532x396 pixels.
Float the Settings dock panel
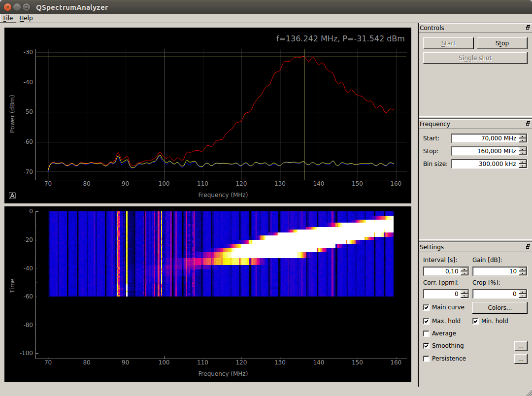tap(528, 247)
